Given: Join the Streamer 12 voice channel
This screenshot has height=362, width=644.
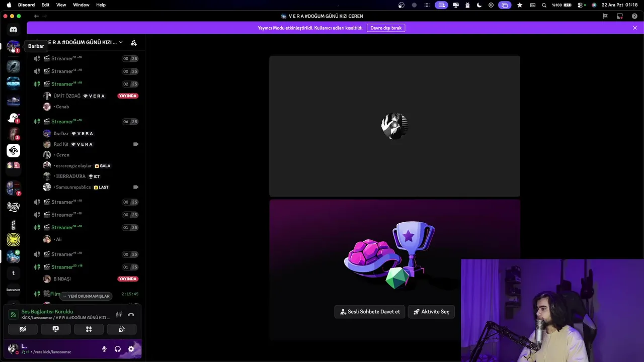Looking at the screenshot, I should click(x=86, y=59).
